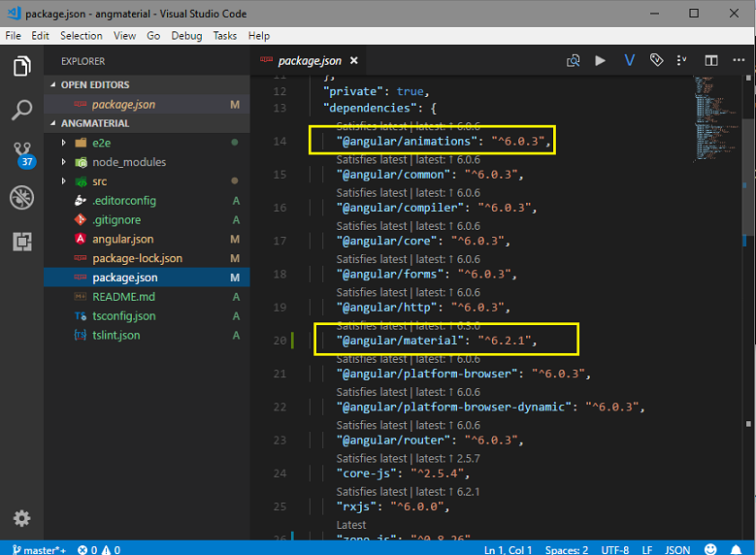Open the File menu

point(13,36)
